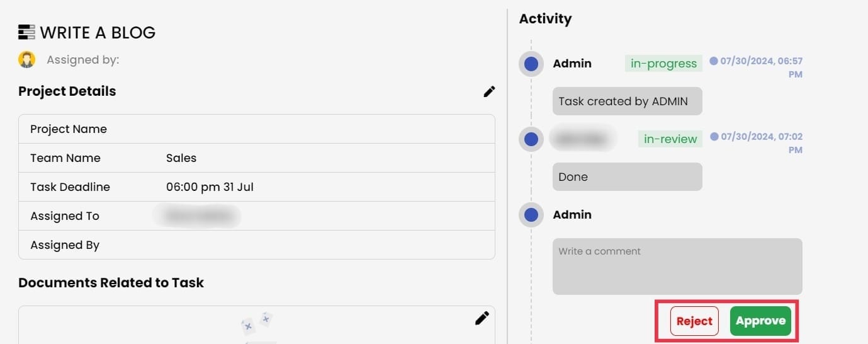The height and width of the screenshot is (344, 868).
Task: Click the Documents Related to Task edit pencil
Action: click(482, 318)
